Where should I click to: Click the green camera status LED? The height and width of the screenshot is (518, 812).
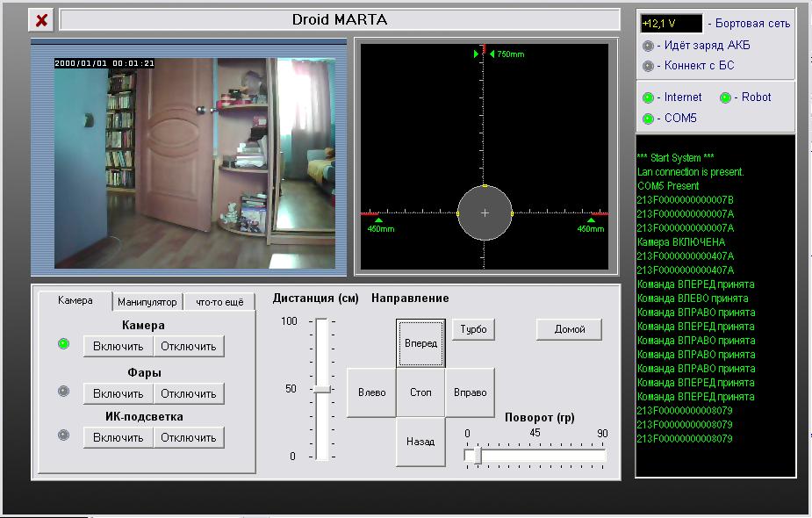(x=63, y=344)
